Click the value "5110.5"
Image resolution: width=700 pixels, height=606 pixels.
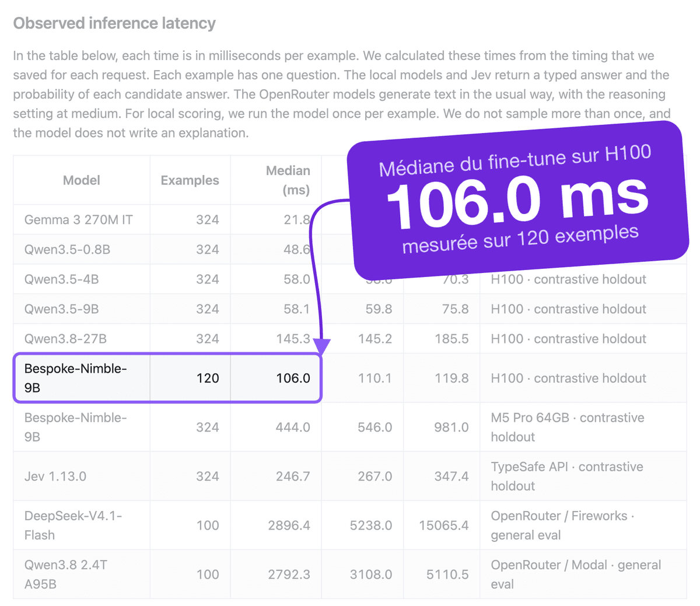pyautogui.click(x=448, y=574)
